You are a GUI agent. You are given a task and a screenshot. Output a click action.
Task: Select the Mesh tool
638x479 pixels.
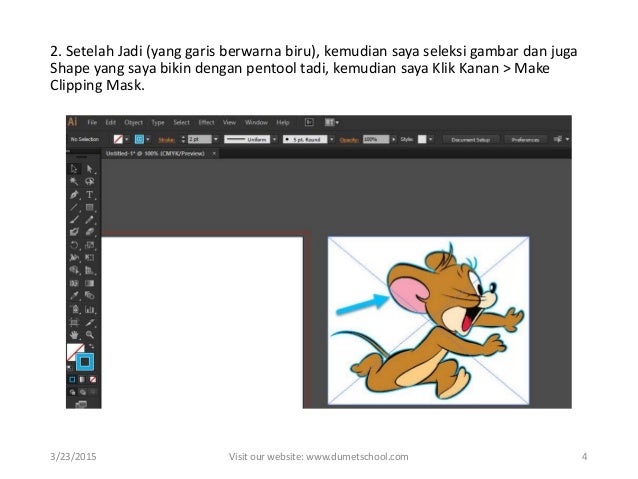coord(74,283)
